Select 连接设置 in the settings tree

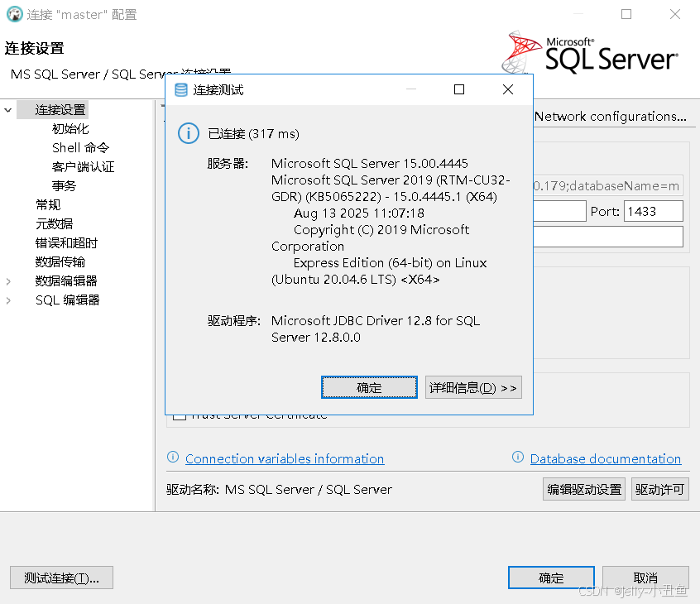tap(60, 110)
